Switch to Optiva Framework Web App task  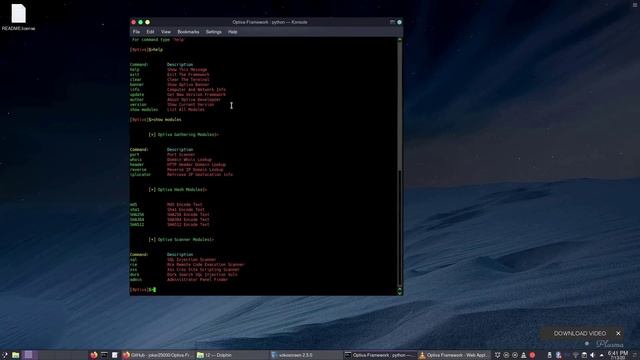point(454,355)
